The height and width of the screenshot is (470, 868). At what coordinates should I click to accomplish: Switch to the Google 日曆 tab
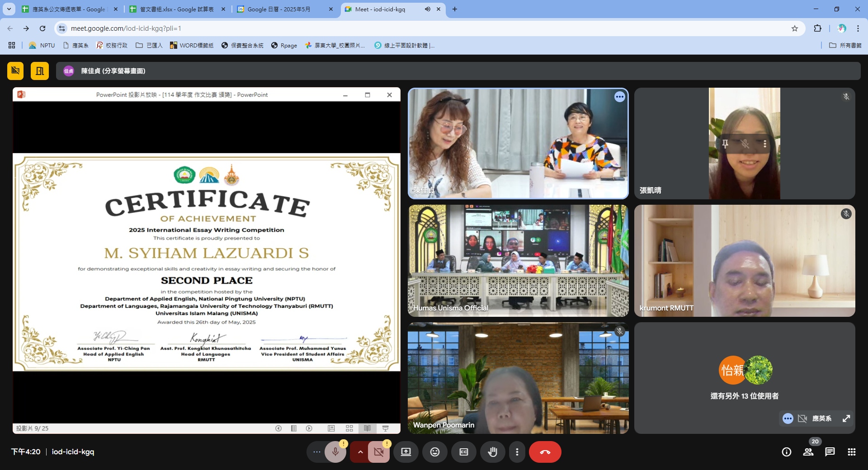[278, 9]
